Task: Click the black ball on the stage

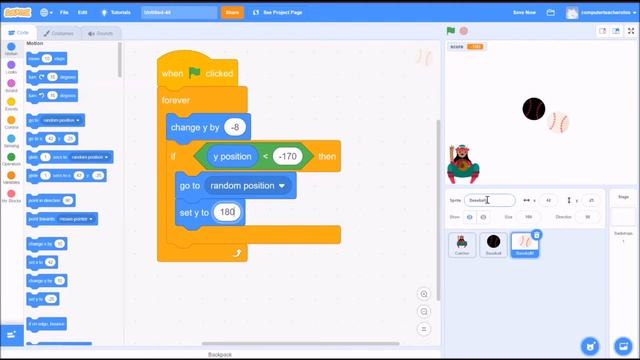Action: tap(533, 109)
